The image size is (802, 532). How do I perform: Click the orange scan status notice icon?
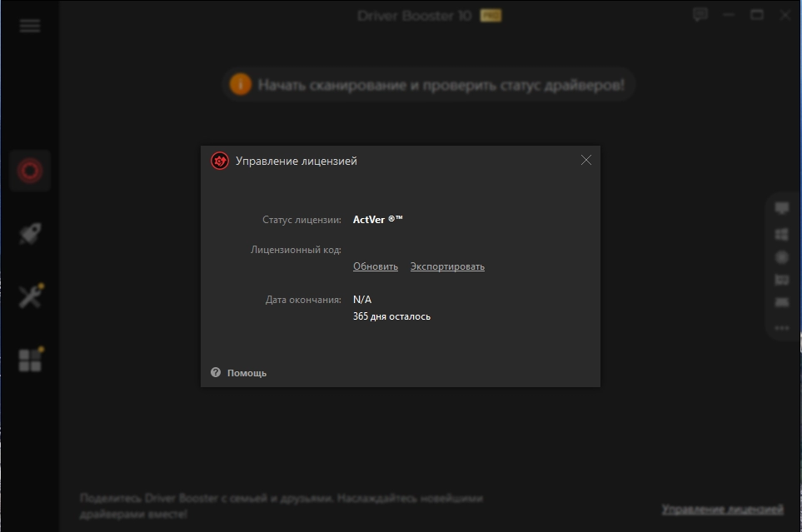[240, 85]
